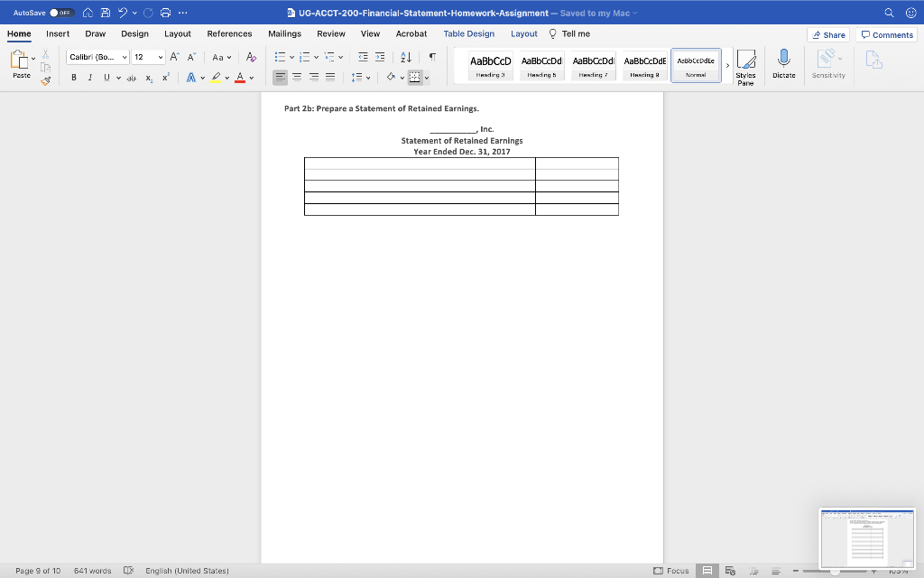Show paragraph marks with the pilcrow icon

click(432, 57)
